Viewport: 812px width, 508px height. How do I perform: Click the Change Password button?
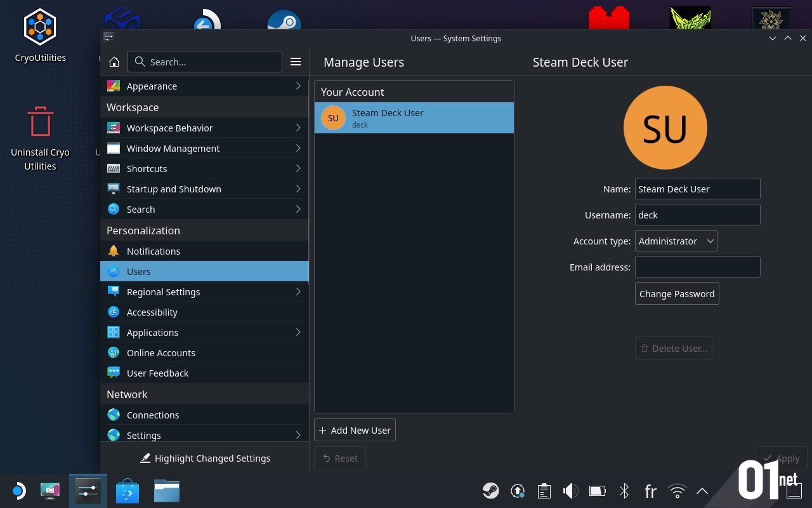[677, 293]
